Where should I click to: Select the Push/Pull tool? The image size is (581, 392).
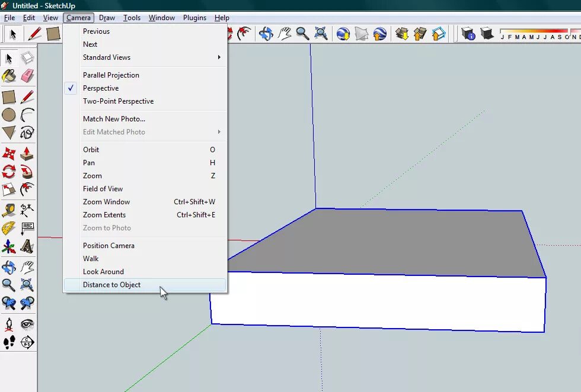coord(27,153)
